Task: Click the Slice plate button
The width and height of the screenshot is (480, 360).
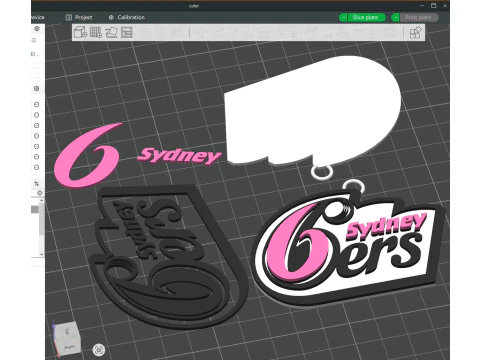Action: 366,17
